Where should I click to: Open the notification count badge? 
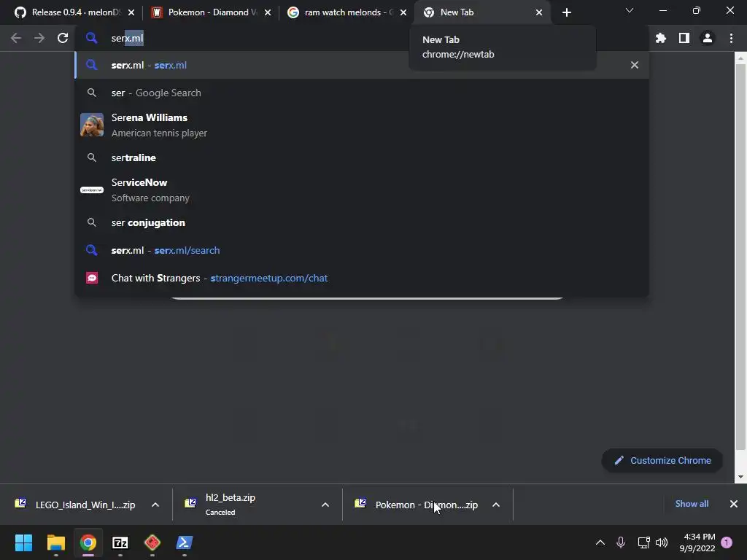(727, 542)
